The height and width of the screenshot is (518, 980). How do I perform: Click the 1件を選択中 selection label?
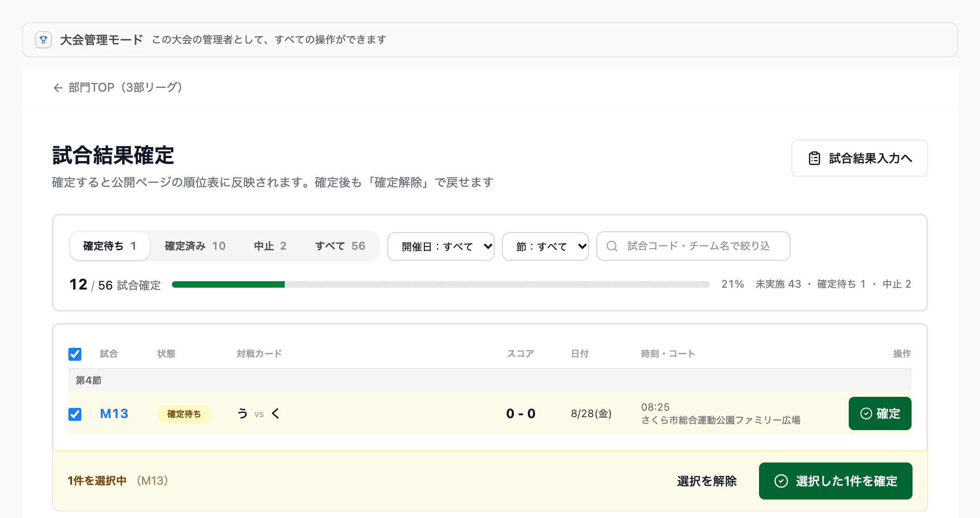97,481
